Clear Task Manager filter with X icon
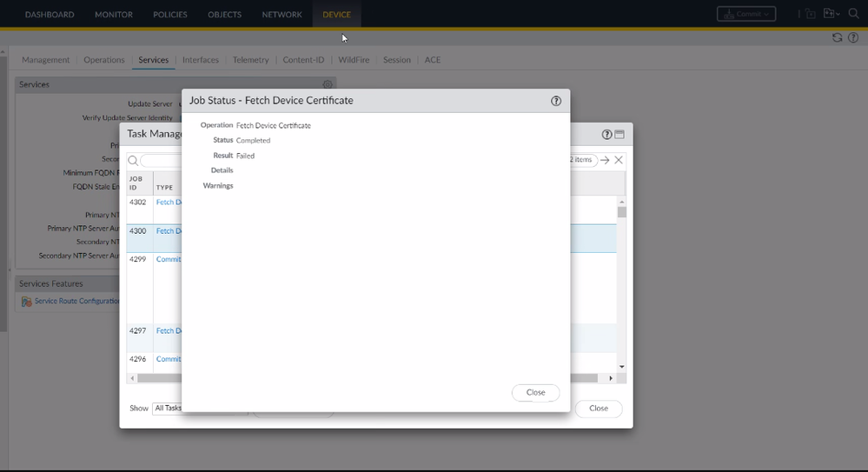Screen dimensions: 868x472 click(x=619, y=160)
